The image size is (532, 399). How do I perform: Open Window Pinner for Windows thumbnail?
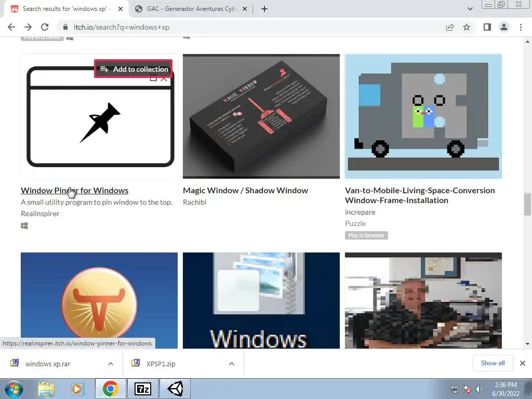99,116
